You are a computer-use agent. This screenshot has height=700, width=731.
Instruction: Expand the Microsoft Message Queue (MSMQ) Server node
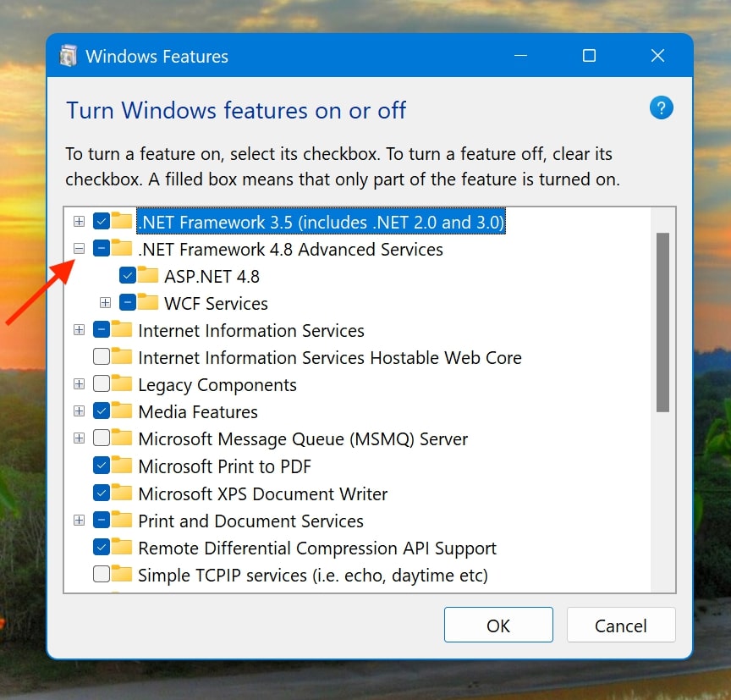click(79, 438)
